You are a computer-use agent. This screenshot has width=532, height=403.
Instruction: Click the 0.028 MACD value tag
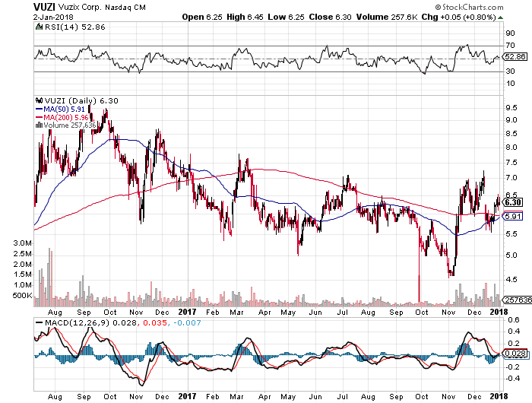[x=515, y=354]
